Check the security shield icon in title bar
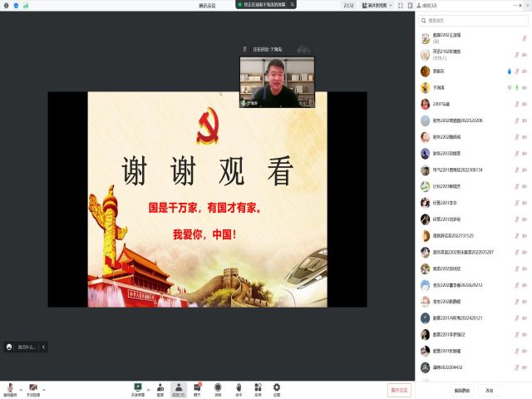This screenshot has width=532, height=399. coord(16,6)
